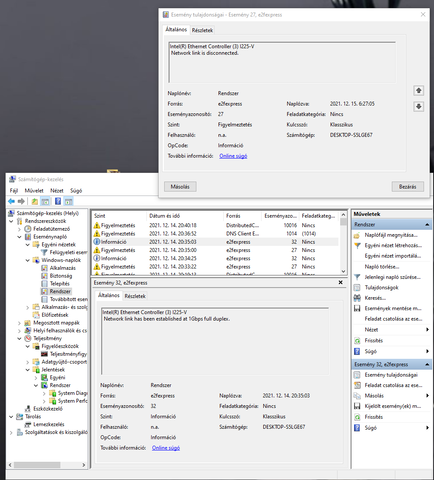Click the first Frissítés action

tap(373, 340)
